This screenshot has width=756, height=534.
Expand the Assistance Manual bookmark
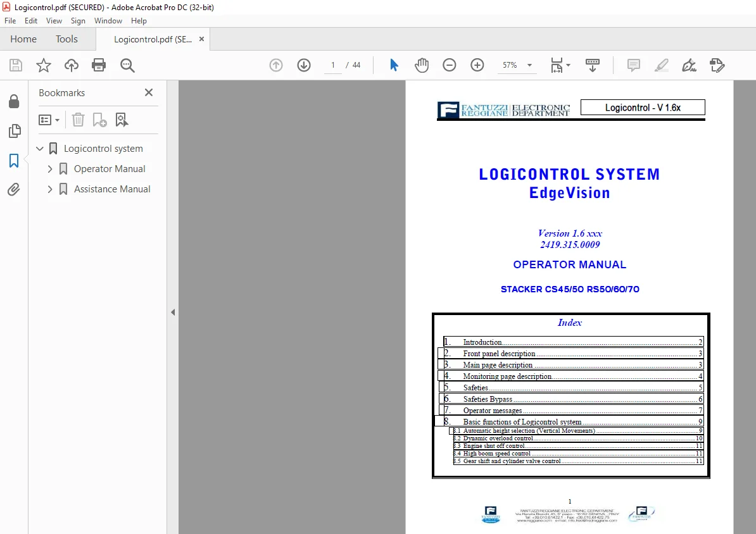click(49, 189)
